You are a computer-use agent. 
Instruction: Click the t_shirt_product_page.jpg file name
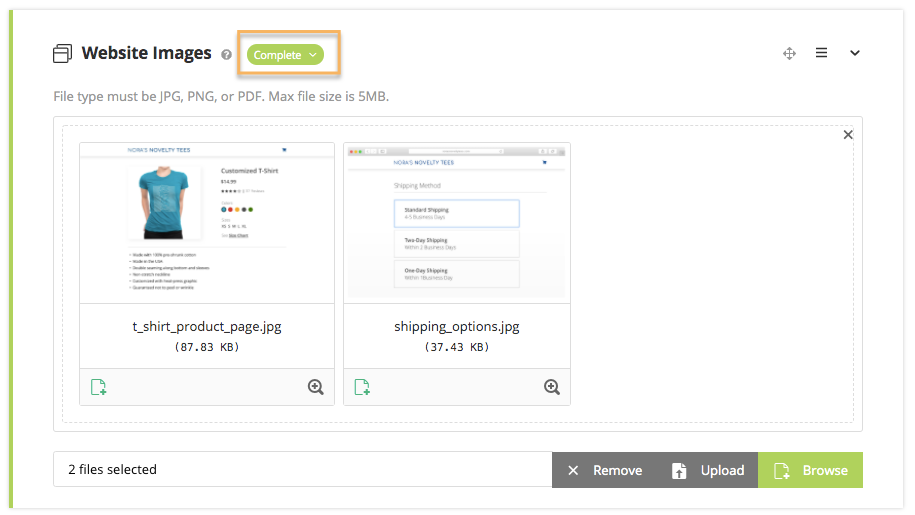pyautogui.click(x=207, y=327)
